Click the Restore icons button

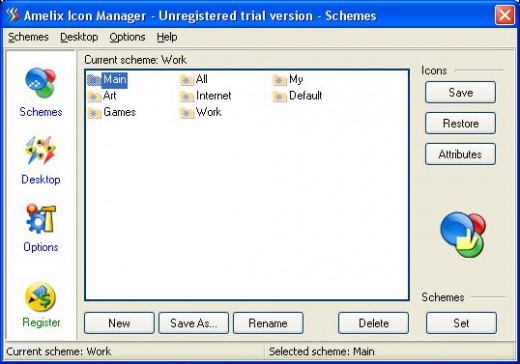click(460, 123)
